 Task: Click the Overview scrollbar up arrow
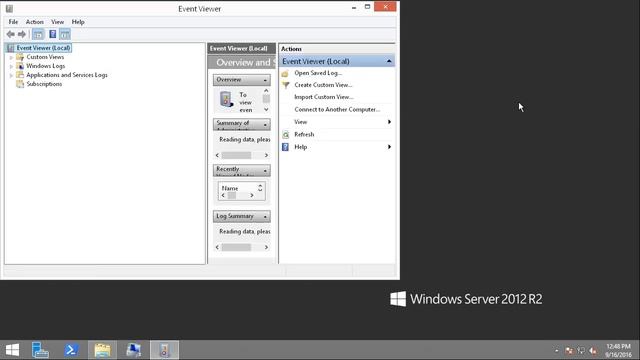pos(266,91)
